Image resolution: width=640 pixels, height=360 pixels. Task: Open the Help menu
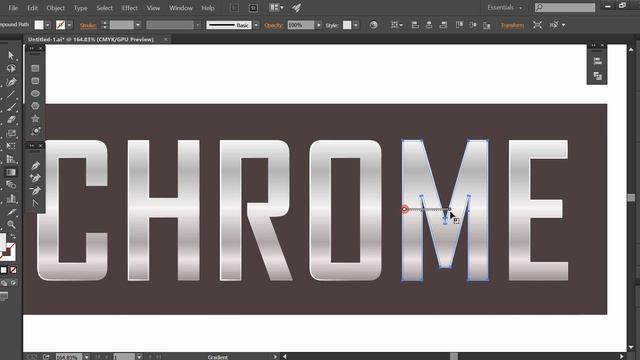pyautogui.click(x=208, y=8)
